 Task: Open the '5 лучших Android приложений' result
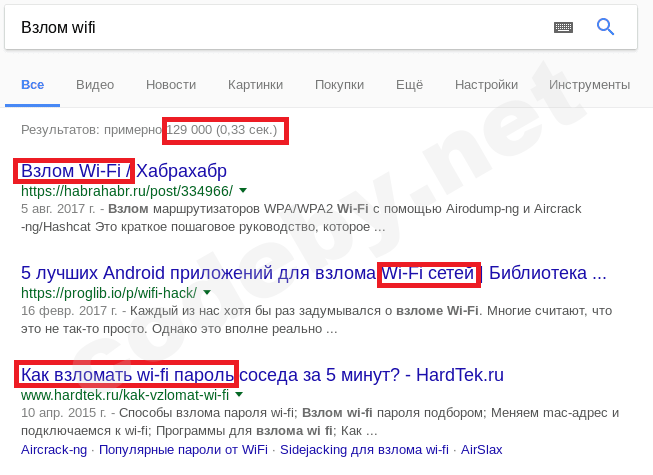313,273
